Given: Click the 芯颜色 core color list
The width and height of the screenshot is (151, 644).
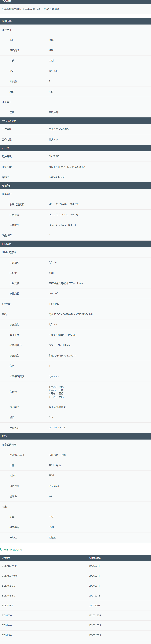Looking at the screenshot, I should pos(56,391).
